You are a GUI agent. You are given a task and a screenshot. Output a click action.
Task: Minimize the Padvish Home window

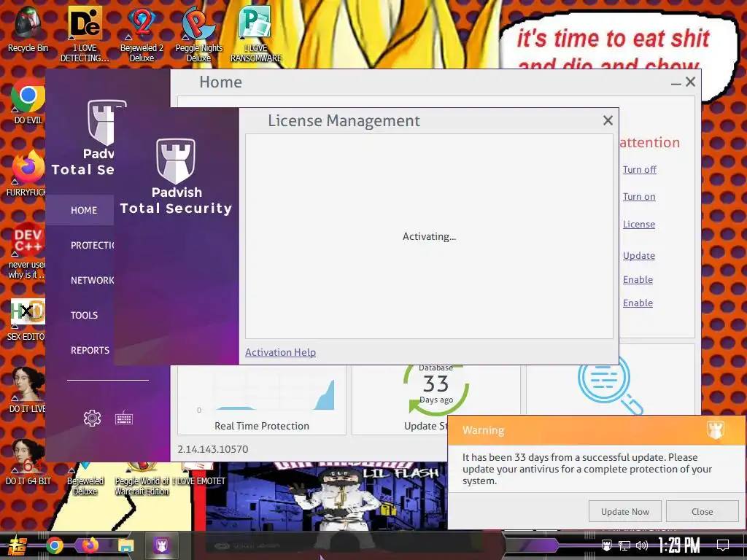click(x=676, y=83)
